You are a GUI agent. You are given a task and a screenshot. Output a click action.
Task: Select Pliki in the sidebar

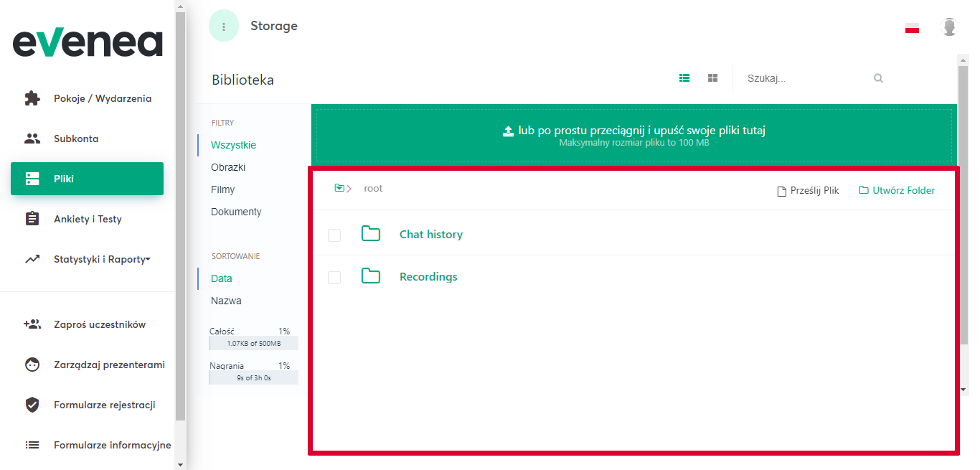tap(87, 179)
